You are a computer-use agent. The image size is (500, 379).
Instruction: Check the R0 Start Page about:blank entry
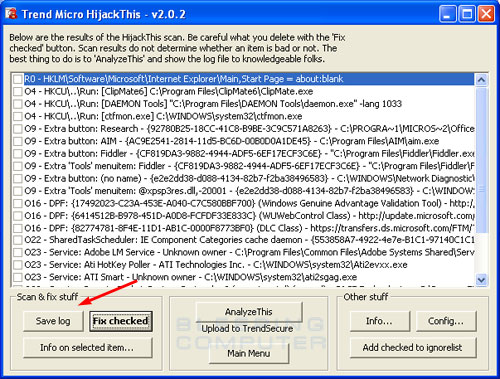pyautogui.click(x=18, y=79)
